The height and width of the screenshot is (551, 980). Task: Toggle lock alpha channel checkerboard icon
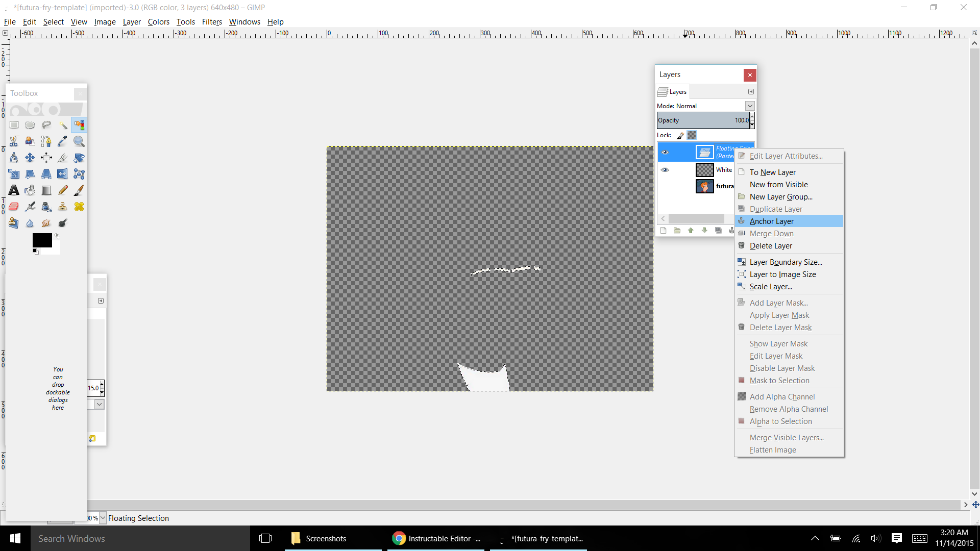[x=692, y=135]
